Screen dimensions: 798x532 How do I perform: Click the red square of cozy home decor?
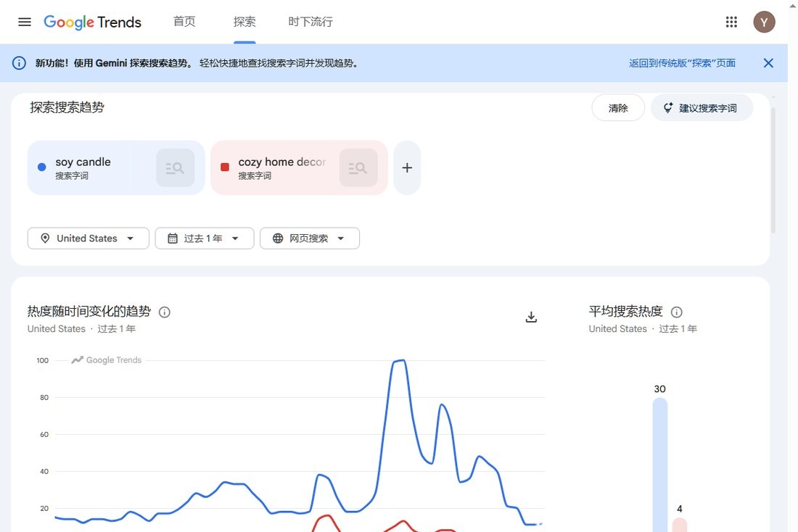224,167
